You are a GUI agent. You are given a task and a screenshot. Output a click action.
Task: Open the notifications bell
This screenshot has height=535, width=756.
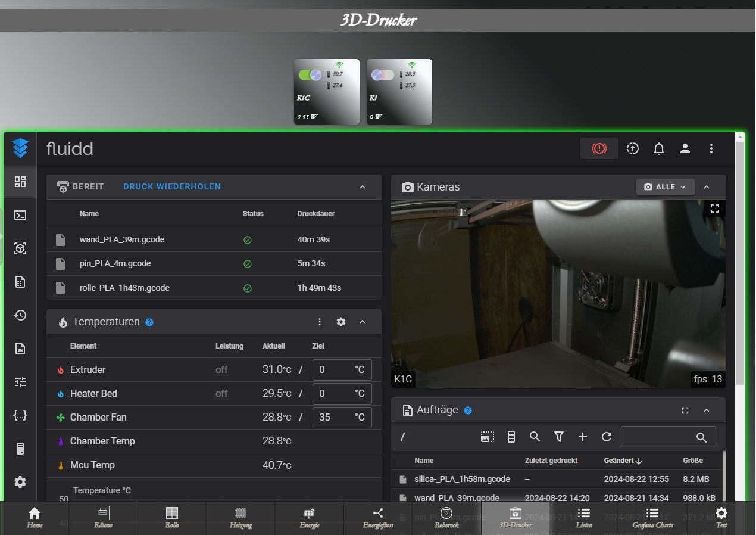[x=658, y=148]
